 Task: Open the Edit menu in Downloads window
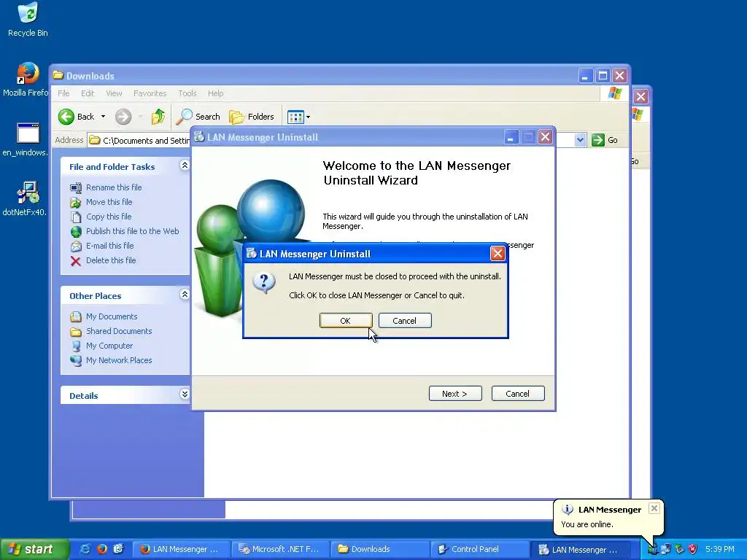click(88, 93)
